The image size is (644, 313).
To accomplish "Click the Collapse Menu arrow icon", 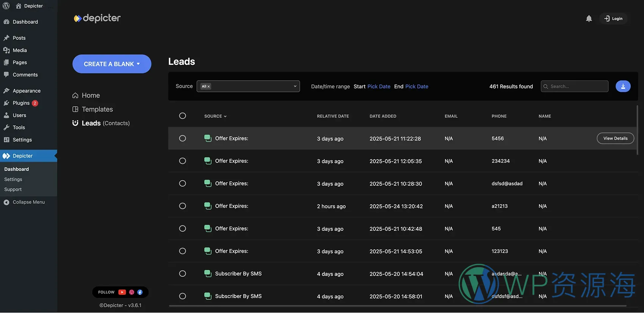I will point(6,202).
